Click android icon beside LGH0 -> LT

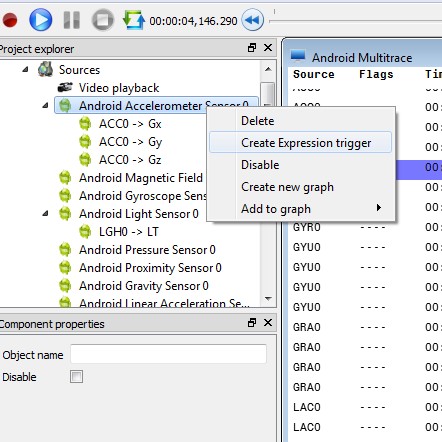85,232
